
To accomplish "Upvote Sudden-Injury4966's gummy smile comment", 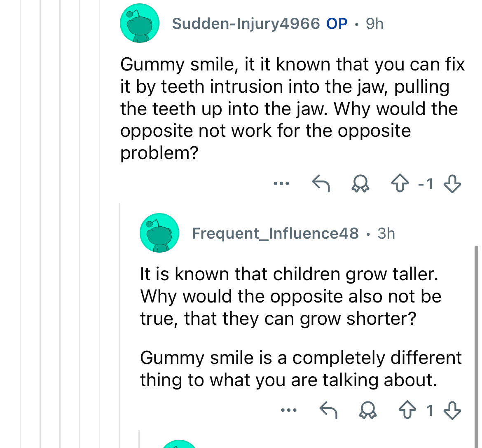I will click(x=400, y=183).
